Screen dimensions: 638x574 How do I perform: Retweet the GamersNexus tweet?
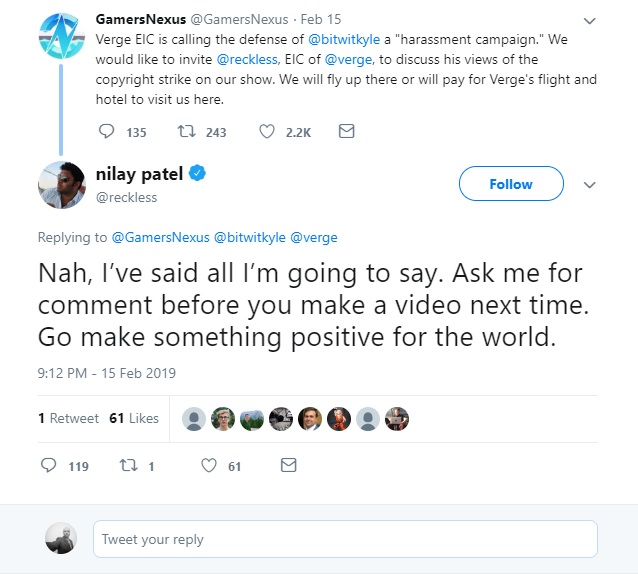pyautogui.click(x=187, y=131)
